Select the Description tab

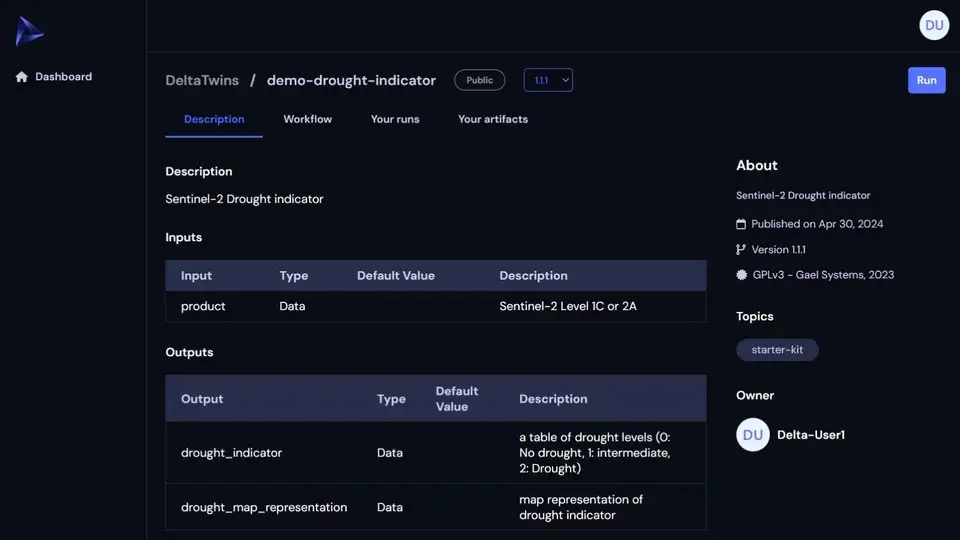(x=214, y=119)
